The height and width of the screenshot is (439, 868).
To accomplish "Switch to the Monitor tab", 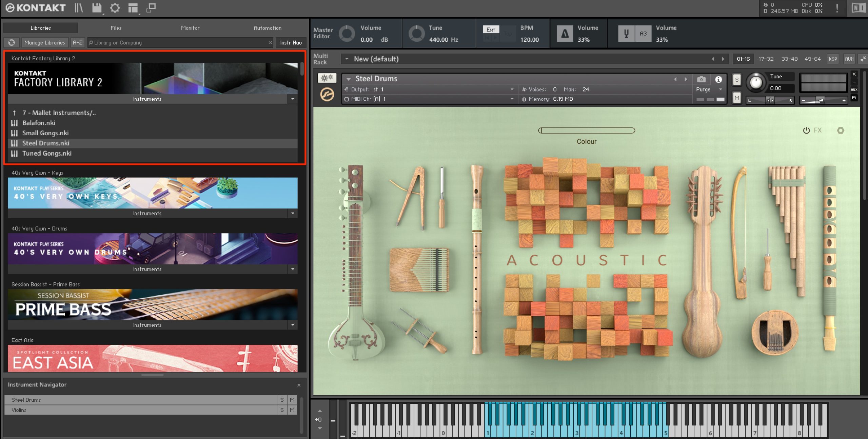I will coord(190,28).
